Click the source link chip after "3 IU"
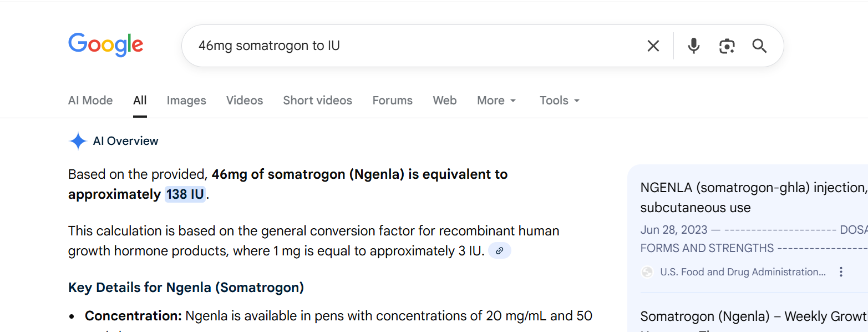 (x=500, y=251)
